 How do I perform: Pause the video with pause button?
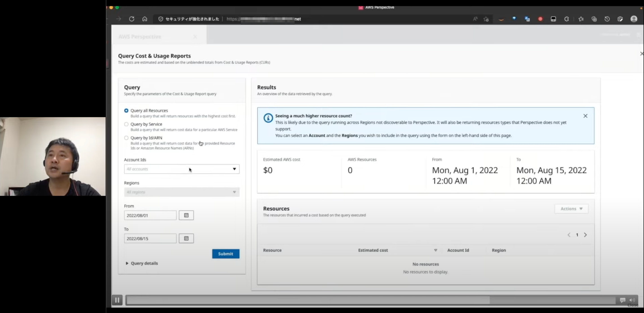117,300
